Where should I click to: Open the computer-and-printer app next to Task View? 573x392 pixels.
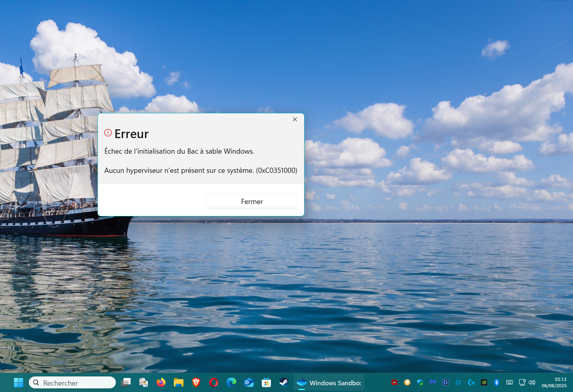(x=143, y=382)
